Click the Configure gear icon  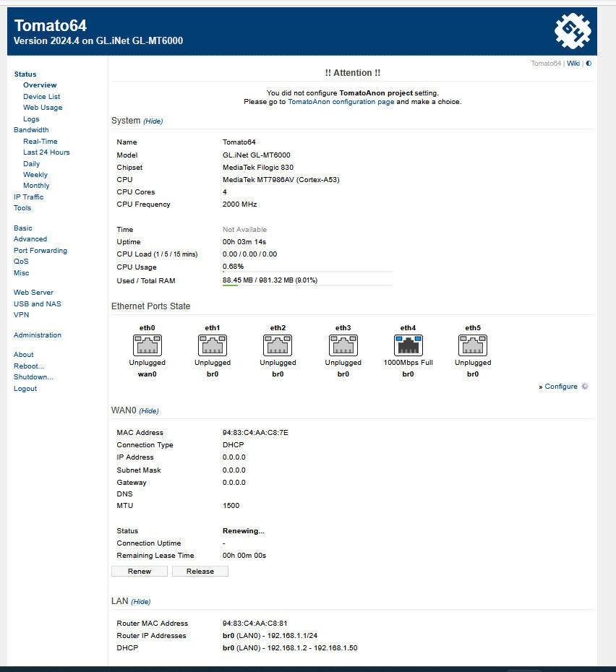(585, 387)
